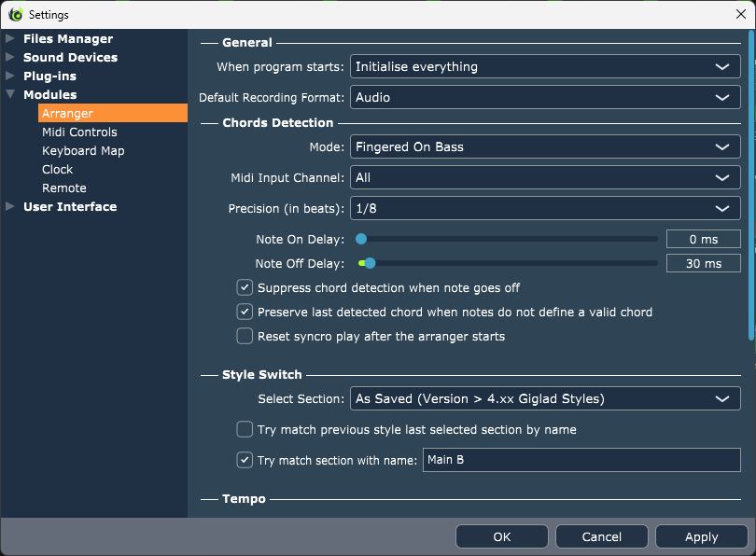
Task: Click the Note Off Delay slider handle
Action: click(370, 263)
